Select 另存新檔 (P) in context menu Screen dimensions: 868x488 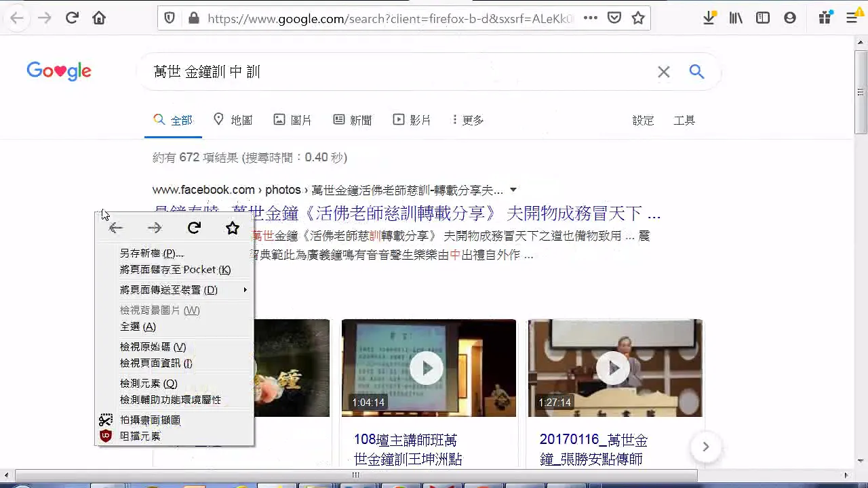coord(174,253)
